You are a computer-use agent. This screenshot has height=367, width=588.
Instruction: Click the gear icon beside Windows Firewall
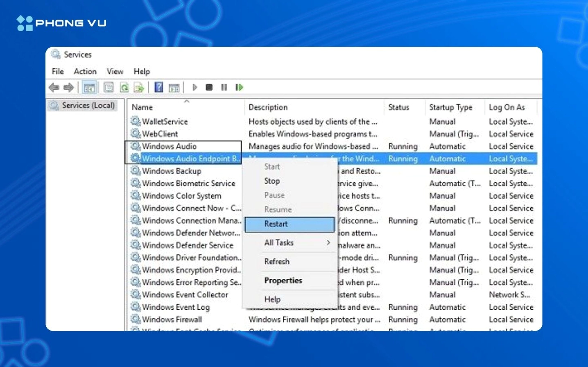pos(136,319)
